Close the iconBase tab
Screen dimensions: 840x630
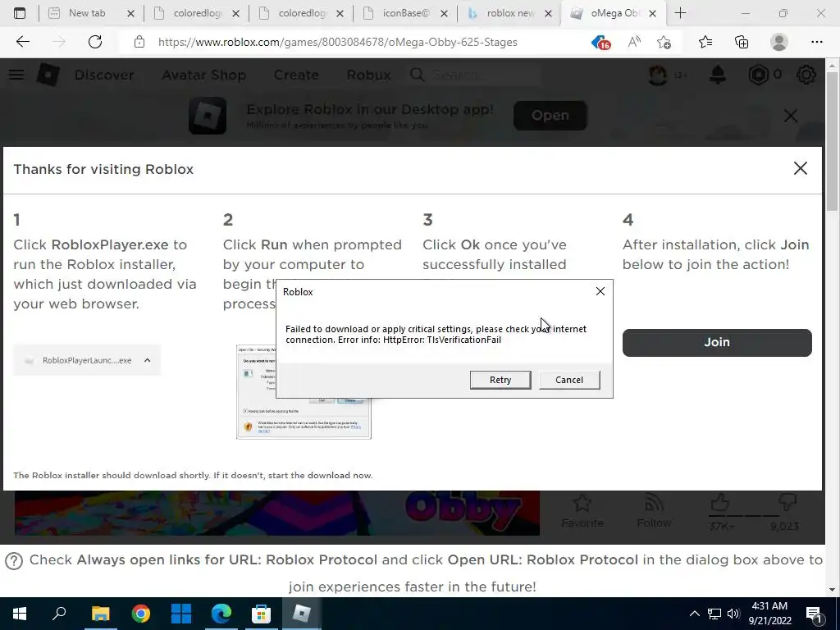pyautogui.click(x=444, y=14)
